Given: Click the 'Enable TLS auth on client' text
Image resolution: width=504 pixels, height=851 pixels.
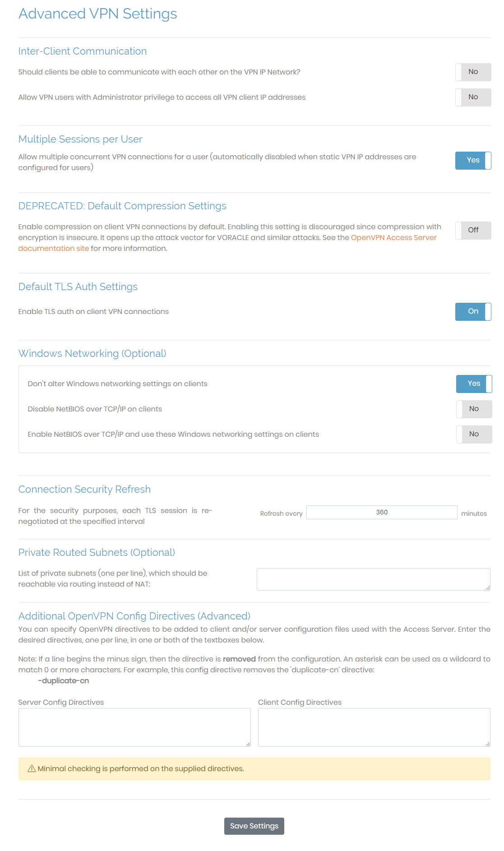Looking at the screenshot, I should point(93,312).
